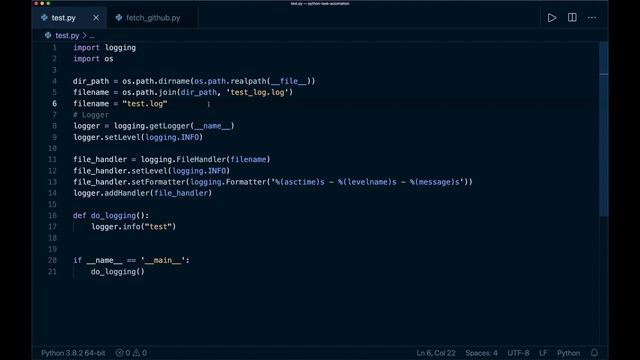Close the test.py tab
This screenshot has height=360, width=640.
pyautogui.click(x=96, y=18)
